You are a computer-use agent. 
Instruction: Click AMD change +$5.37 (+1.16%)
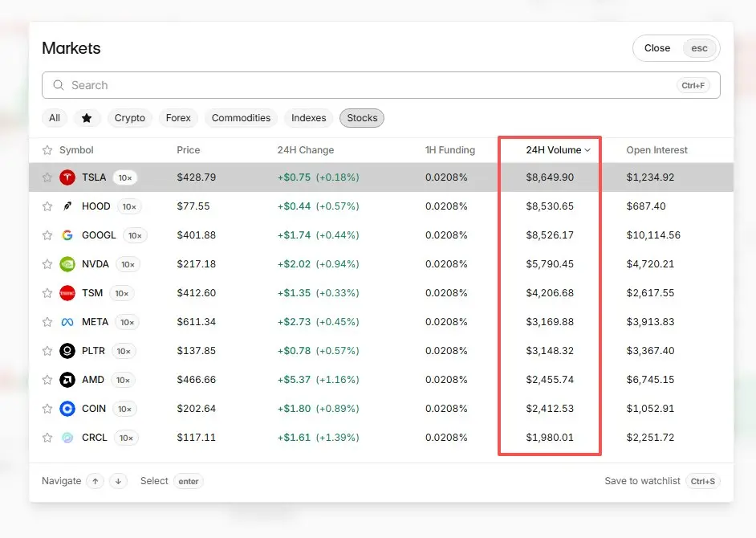(x=319, y=380)
